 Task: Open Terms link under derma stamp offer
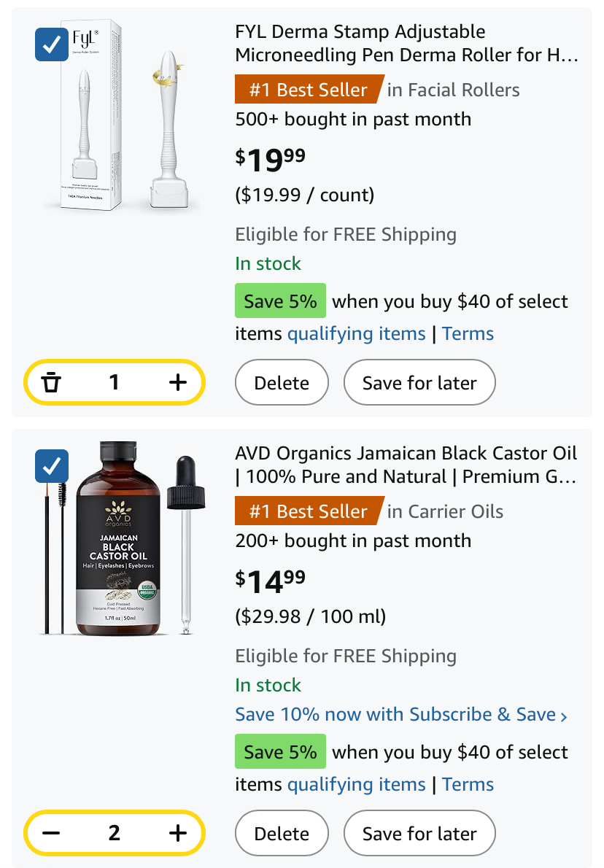click(468, 334)
